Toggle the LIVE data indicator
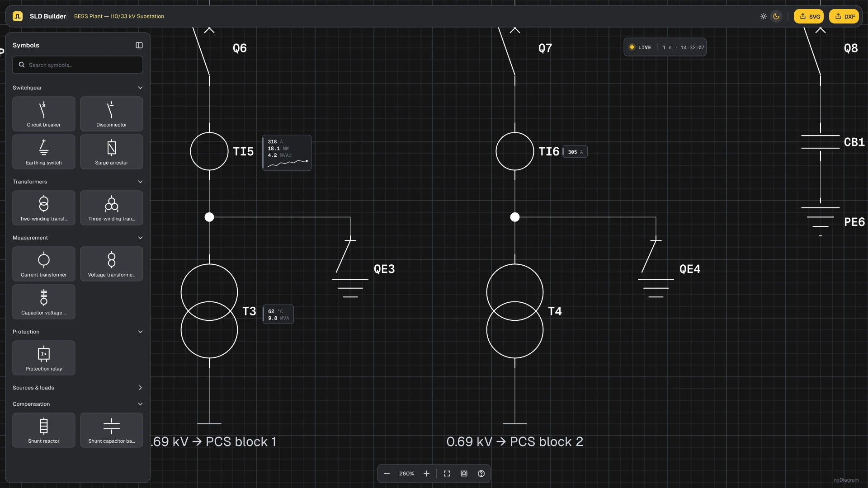Viewport: 868px width, 488px height. pyautogui.click(x=640, y=47)
